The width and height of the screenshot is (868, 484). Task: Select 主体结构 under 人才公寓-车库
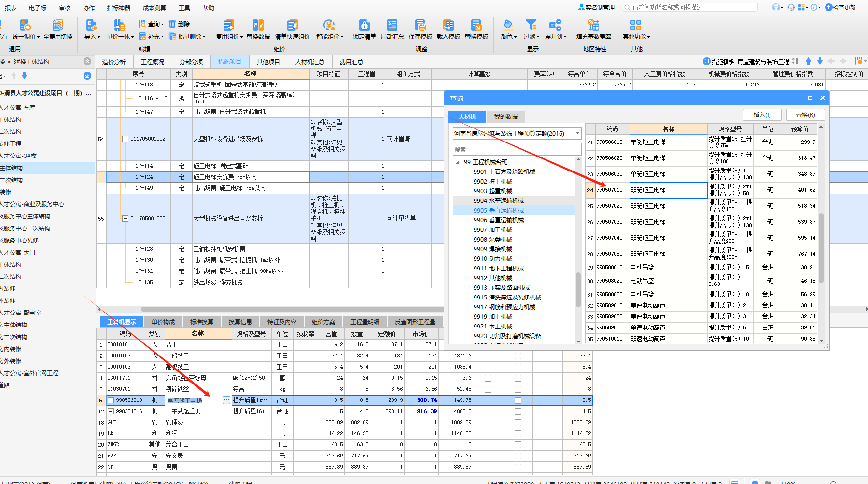[11, 120]
